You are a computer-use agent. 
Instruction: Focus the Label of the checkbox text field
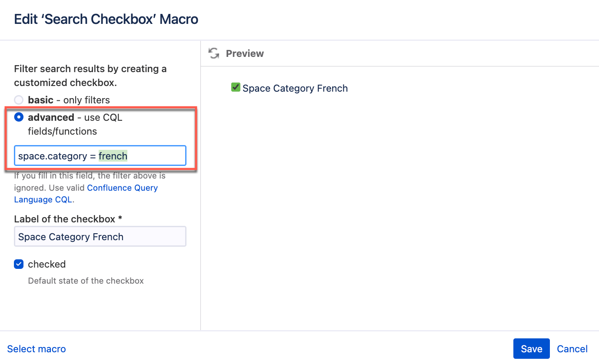tap(100, 237)
